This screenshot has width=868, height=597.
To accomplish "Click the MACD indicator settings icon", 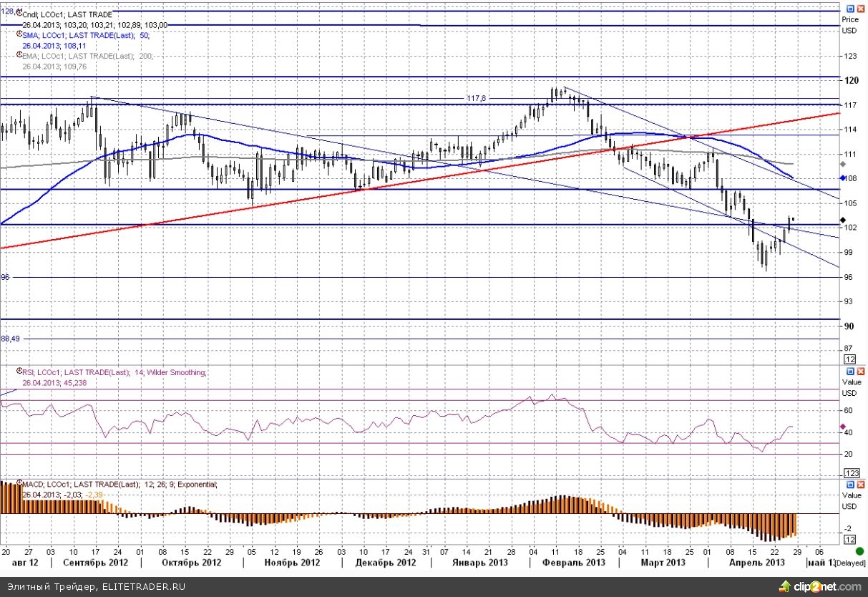I will (19, 484).
